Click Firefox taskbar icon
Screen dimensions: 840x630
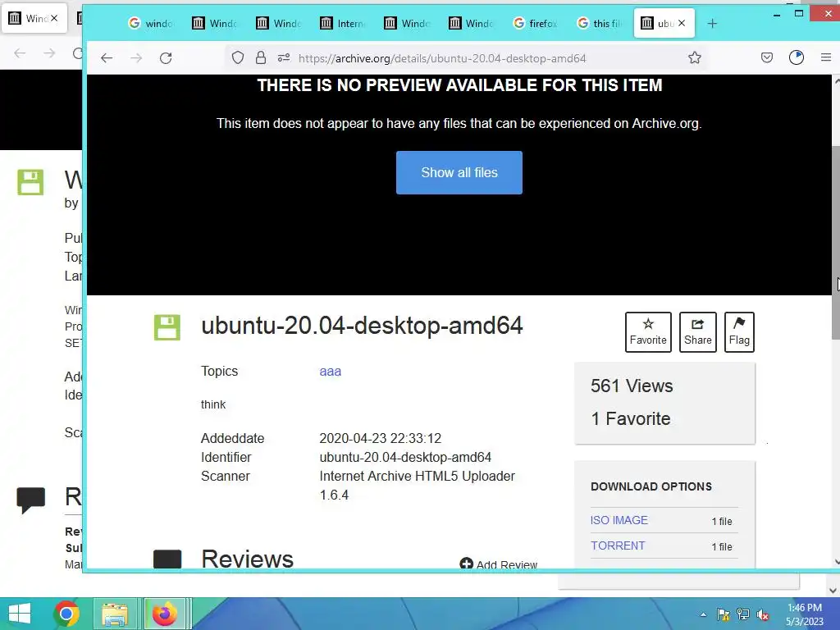[x=164, y=614]
